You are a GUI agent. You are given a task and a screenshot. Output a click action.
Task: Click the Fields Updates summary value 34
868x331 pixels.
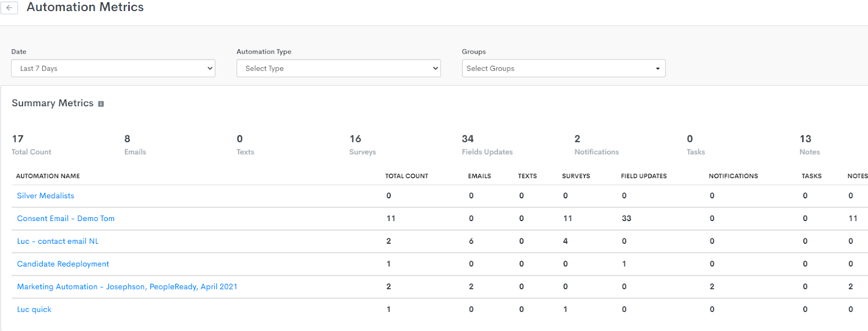tap(468, 139)
